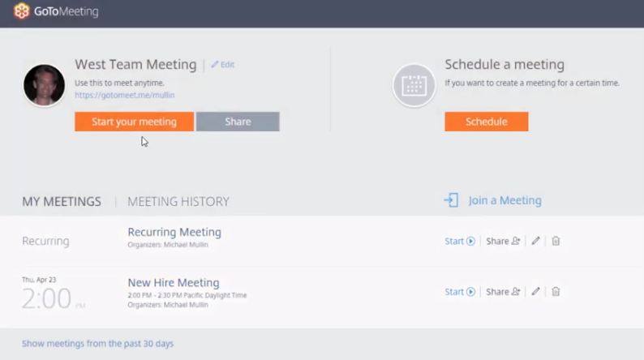The width and height of the screenshot is (644, 360).
Task: Switch to Meeting History tab
Action: (178, 202)
